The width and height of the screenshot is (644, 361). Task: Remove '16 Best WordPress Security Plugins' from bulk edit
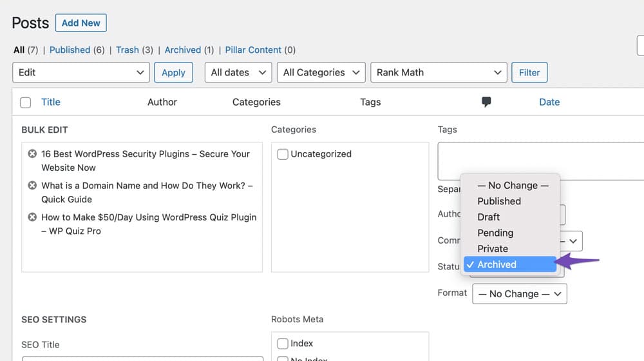32,154
